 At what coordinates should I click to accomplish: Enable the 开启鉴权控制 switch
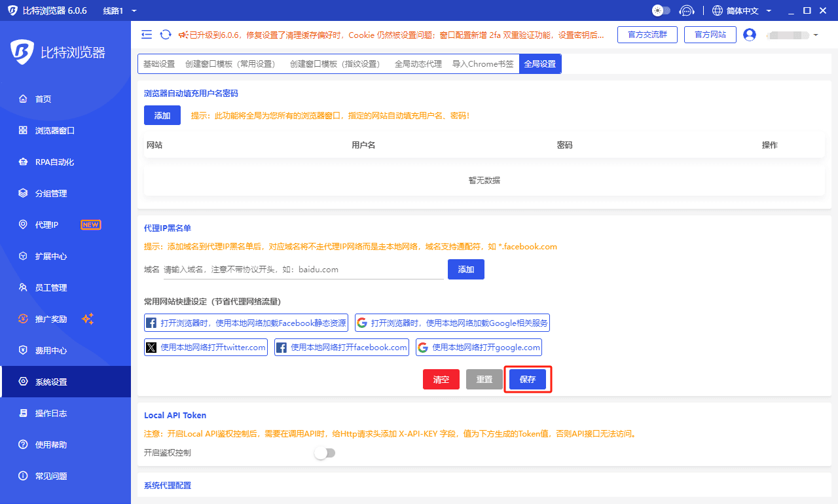[x=325, y=453]
